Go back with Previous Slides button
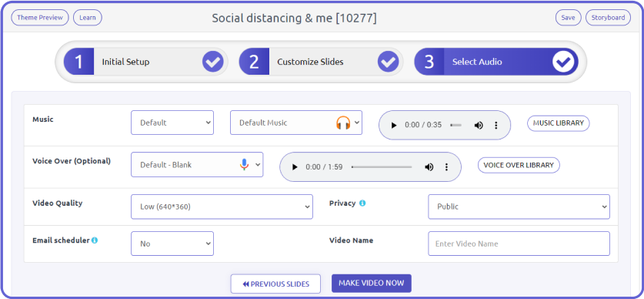Viewport: 644px width, 299px height. click(275, 284)
